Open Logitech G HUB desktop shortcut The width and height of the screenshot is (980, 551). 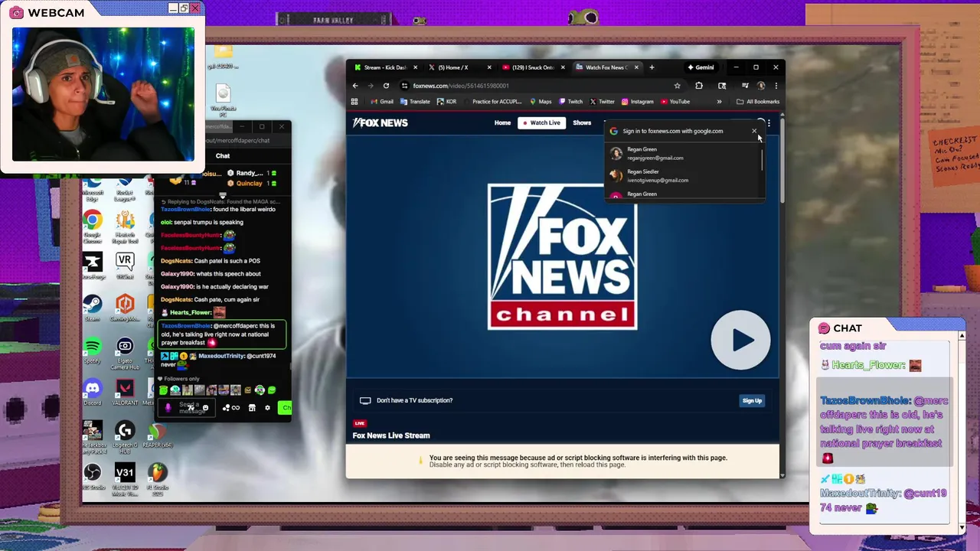coord(125,436)
